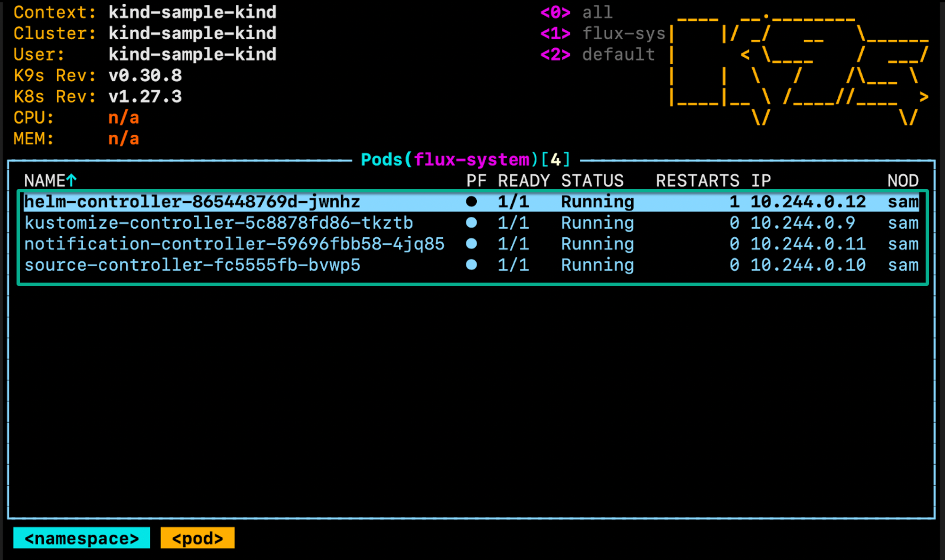Select the helm-controller-865448769d-jwnhz pod row
This screenshot has height=560, width=945.
coord(472,202)
